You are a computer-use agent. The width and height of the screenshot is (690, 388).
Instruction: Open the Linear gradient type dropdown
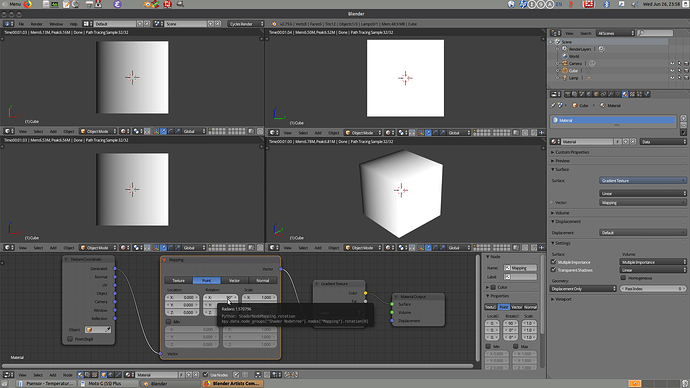click(x=642, y=193)
